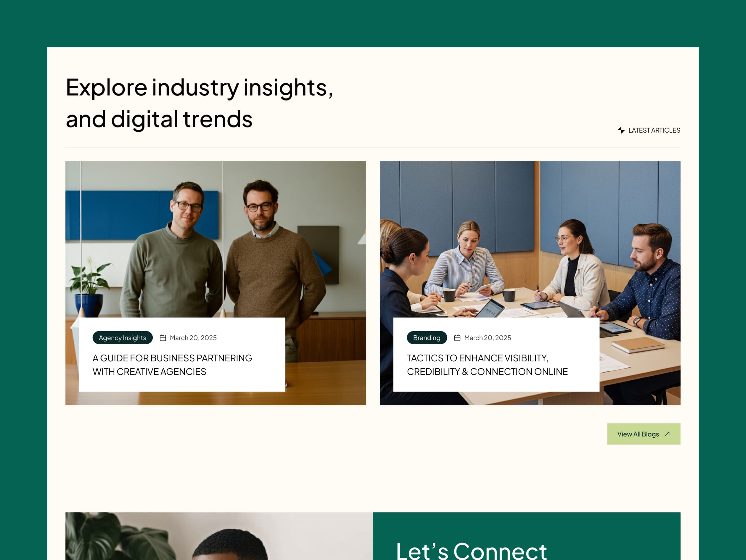Open the View All Blogs button
Viewport: 746px width, 560px height.
pyautogui.click(x=644, y=434)
